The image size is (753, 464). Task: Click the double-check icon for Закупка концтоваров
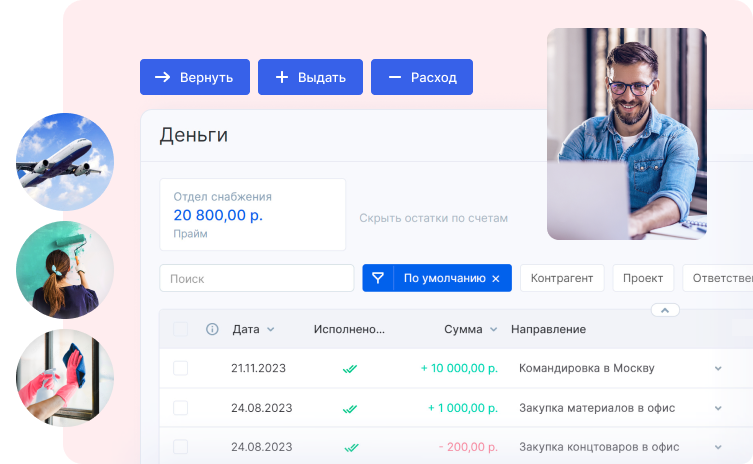pyautogui.click(x=352, y=448)
